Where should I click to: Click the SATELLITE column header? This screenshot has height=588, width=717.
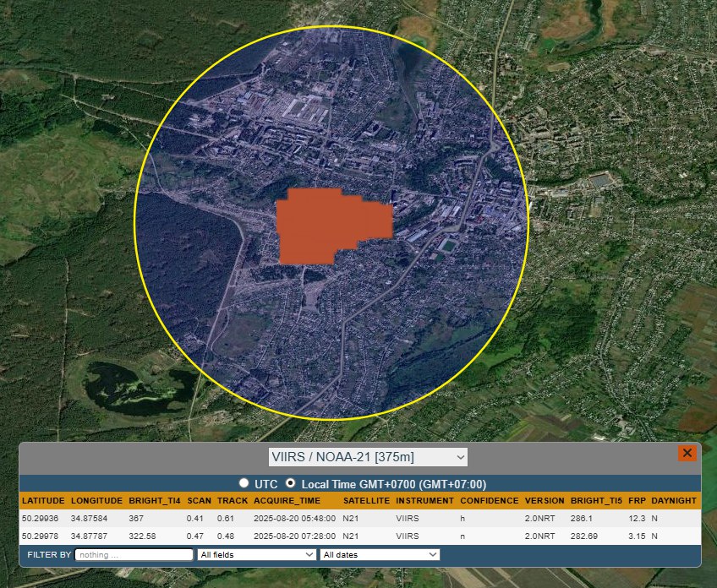[365, 501]
